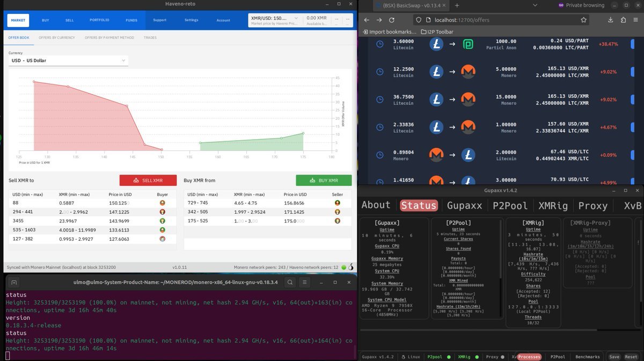Click Monero icon in the 12.2500 Litecoin offer

[468, 71]
